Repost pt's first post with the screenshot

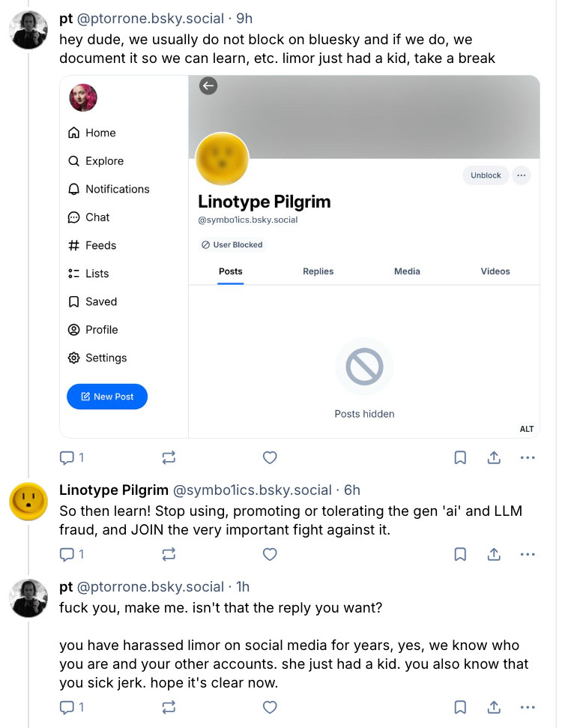[x=169, y=457]
